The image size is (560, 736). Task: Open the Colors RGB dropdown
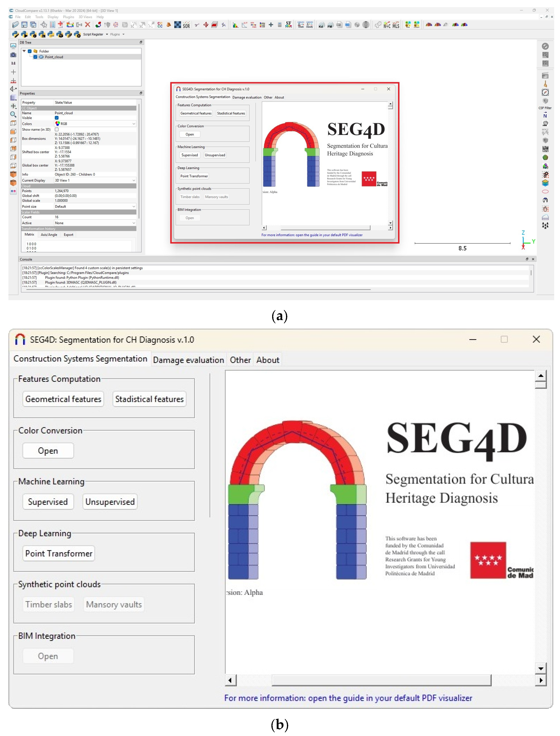click(x=95, y=124)
